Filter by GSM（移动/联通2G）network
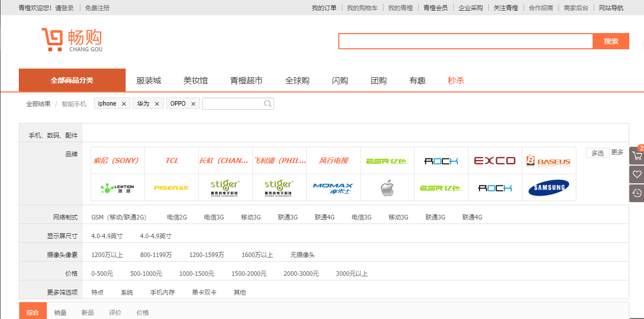This screenshot has height=319, width=644. [119, 217]
